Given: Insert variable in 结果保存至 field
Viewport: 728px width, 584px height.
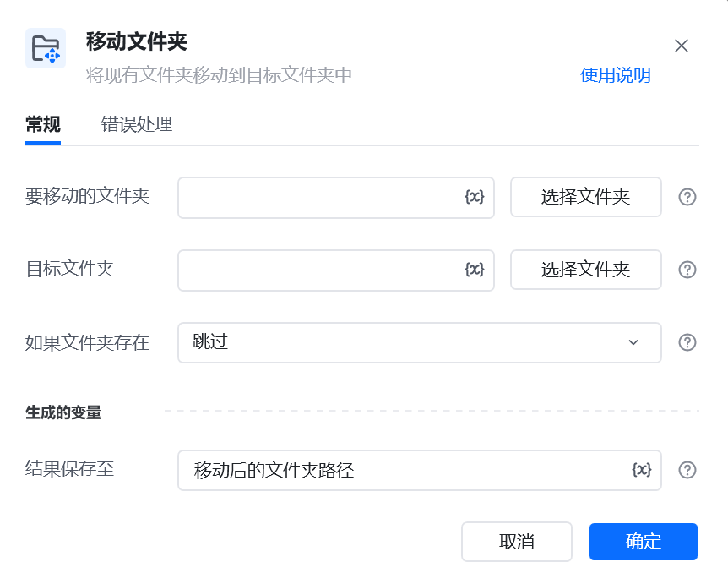Looking at the screenshot, I should click(x=642, y=470).
